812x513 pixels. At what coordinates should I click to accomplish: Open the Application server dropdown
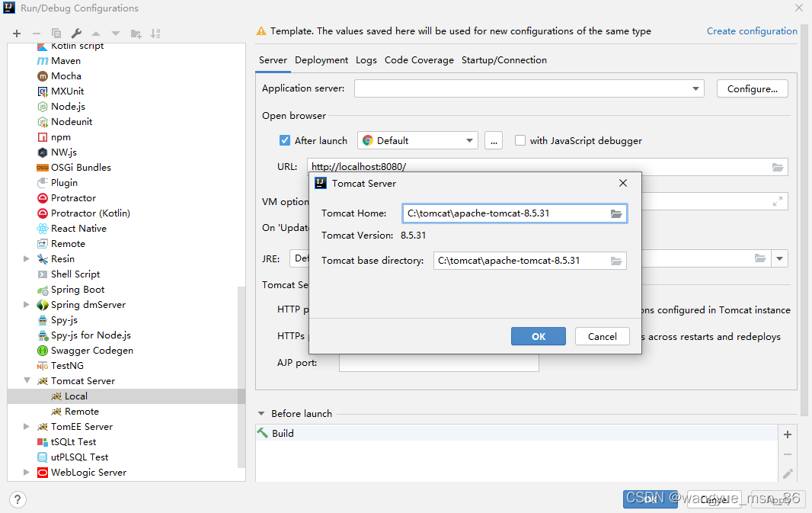(x=695, y=88)
